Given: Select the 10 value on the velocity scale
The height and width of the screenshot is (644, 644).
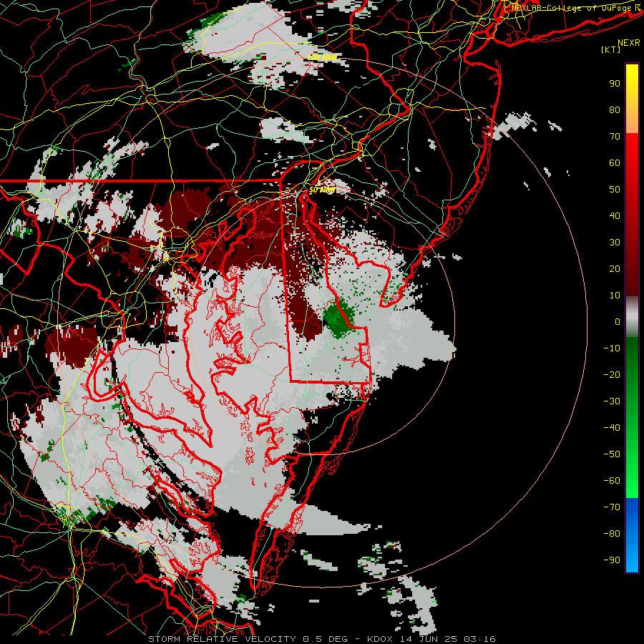Looking at the screenshot, I should (x=615, y=296).
